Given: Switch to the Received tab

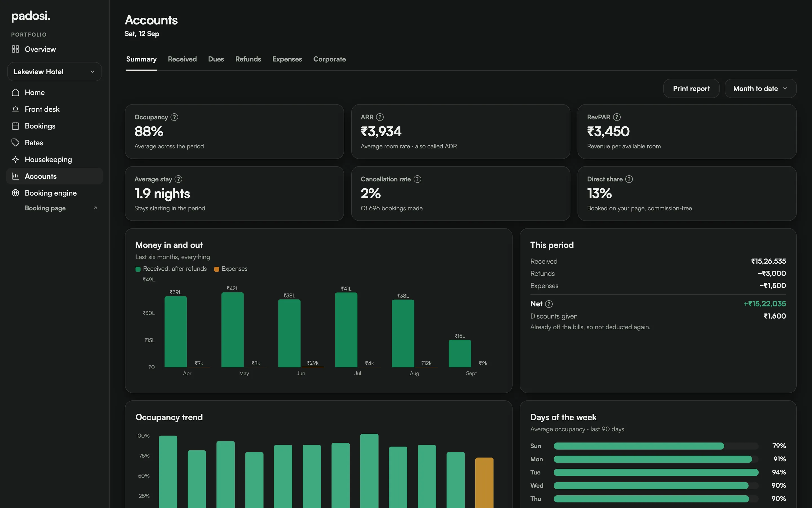Looking at the screenshot, I should click(182, 59).
